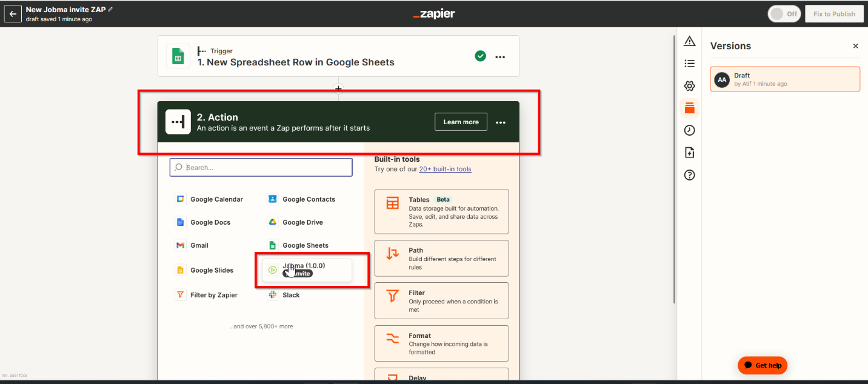868x384 pixels.
Task: Open the trigger step three-dot menu
Action: [500, 57]
